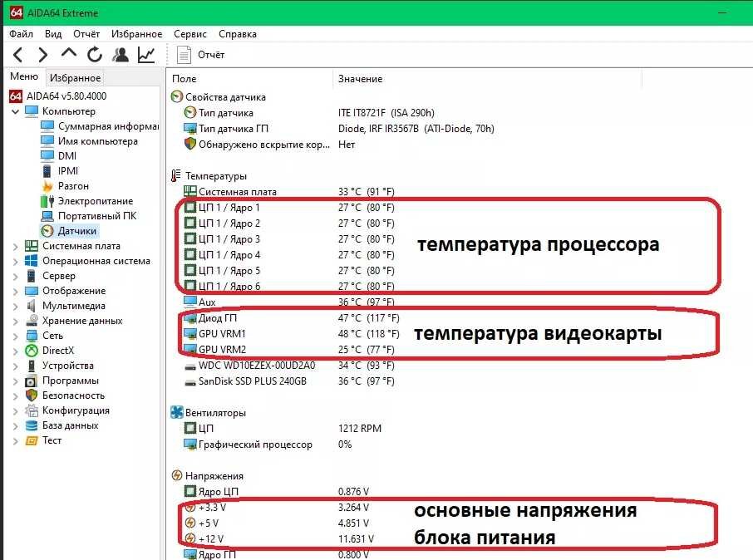753x560 pixels.
Task: Open the Файл menu
Action: click(21, 33)
